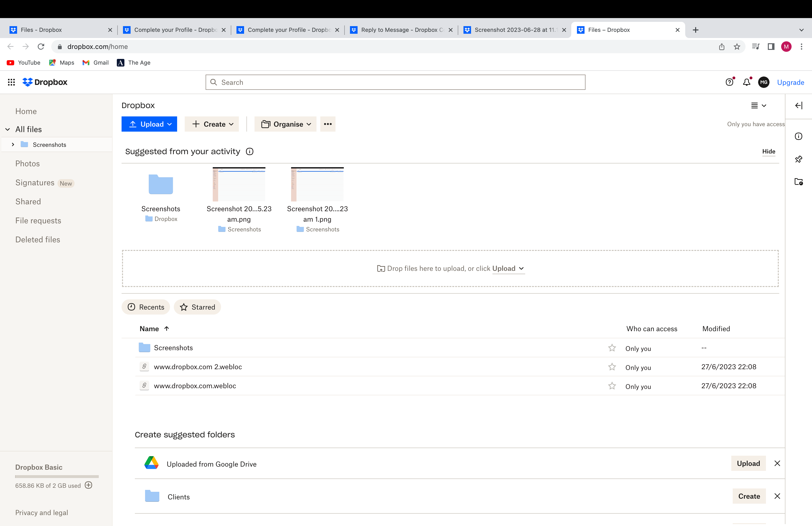Click Upload for Google Drive suggestion
Image resolution: width=812 pixels, height=526 pixels.
pos(748,463)
